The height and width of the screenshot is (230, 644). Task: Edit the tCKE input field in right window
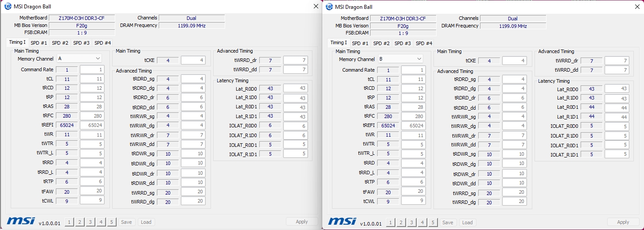pyautogui.click(x=515, y=61)
